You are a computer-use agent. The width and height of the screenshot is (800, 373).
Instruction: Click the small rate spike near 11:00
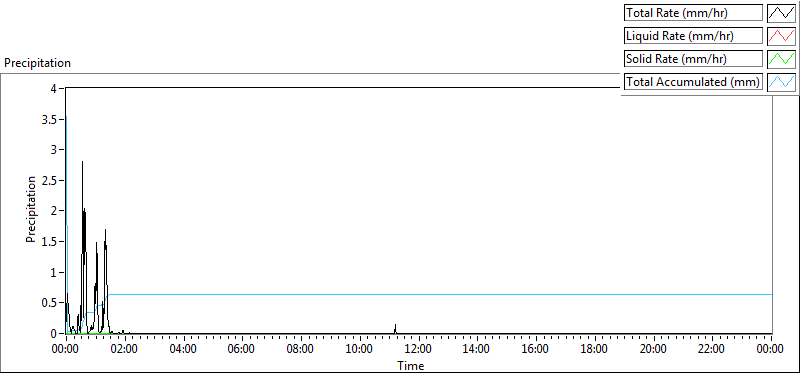click(395, 328)
